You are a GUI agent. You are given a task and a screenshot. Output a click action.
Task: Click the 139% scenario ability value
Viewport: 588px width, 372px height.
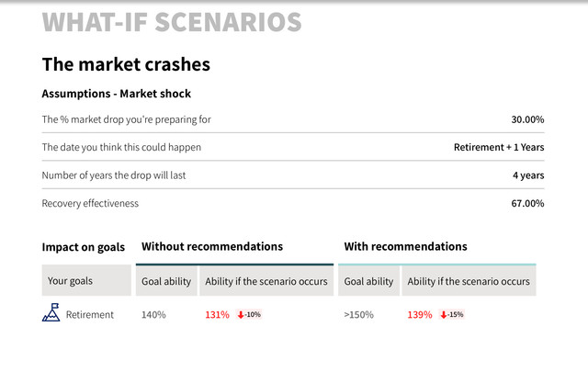tap(420, 315)
